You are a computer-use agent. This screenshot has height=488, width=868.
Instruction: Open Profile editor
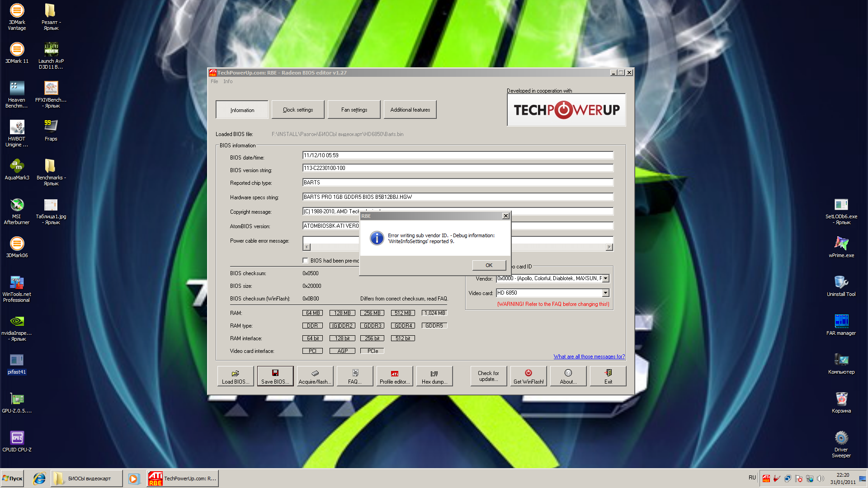395,376
